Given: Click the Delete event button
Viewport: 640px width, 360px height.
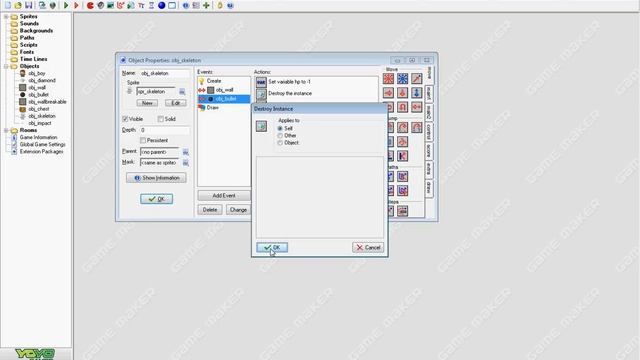Looking at the screenshot, I should point(210,210).
